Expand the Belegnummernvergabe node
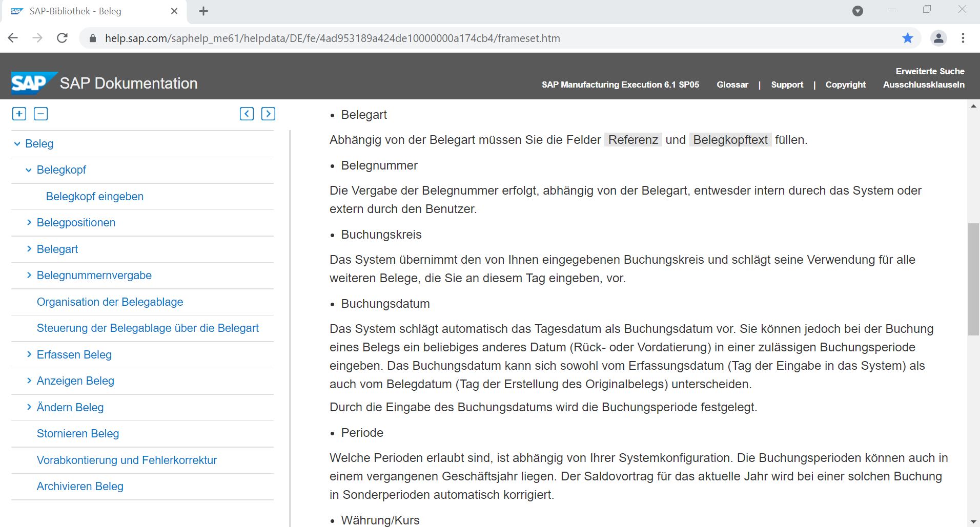 pyautogui.click(x=29, y=275)
